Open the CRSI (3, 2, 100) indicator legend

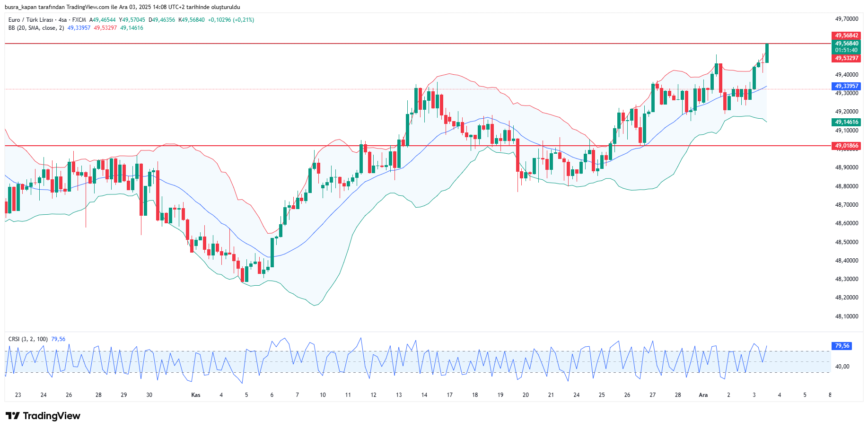(x=28, y=339)
